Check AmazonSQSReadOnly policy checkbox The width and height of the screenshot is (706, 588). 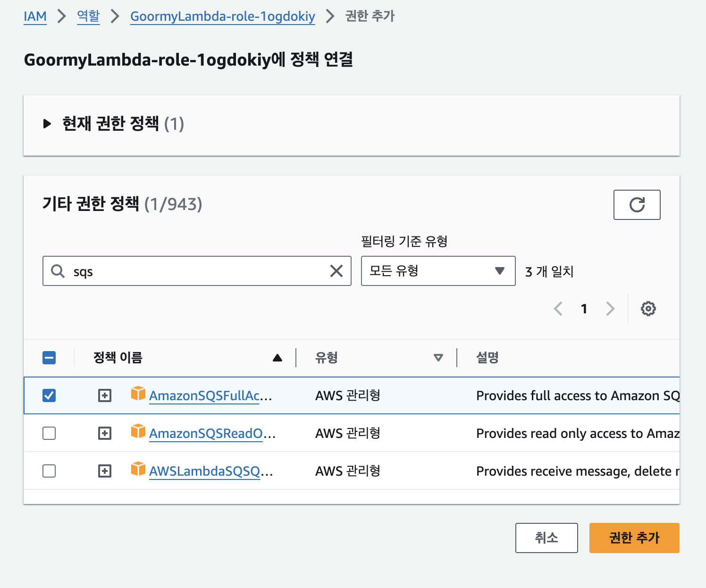click(x=49, y=433)
